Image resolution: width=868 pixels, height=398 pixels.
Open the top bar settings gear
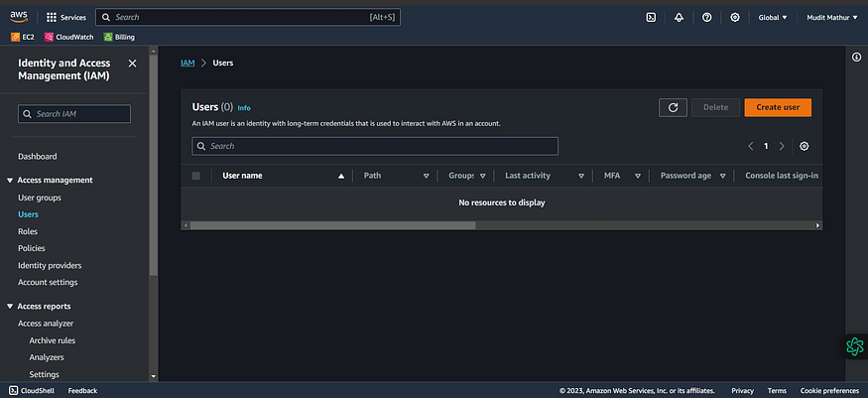click(x=735, y=17)
